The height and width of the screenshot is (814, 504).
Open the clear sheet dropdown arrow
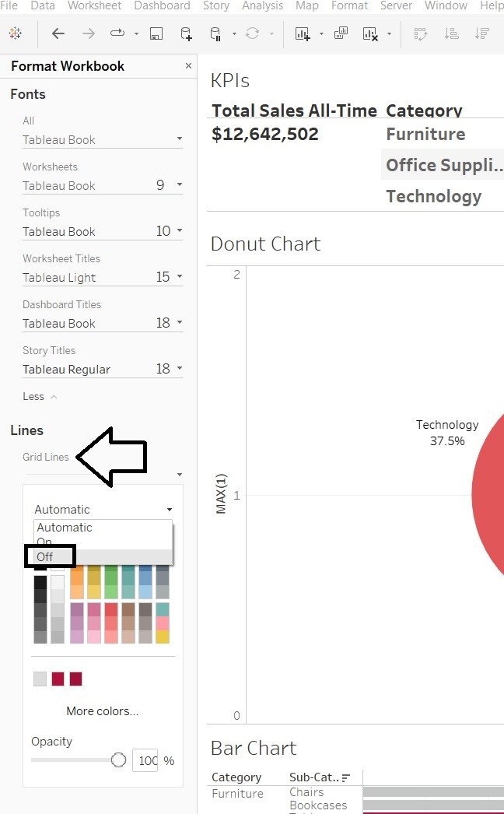click(390, 34)
